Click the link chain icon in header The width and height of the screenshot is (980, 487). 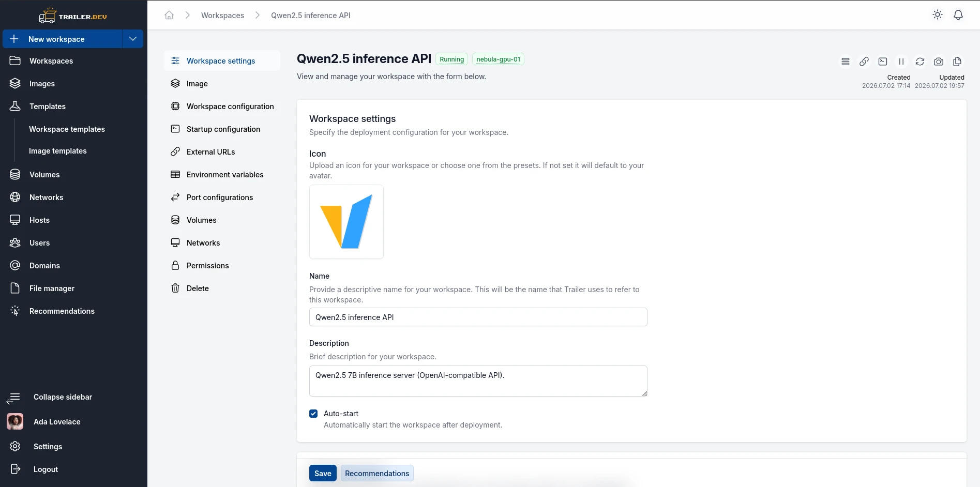tap(864, 62)
